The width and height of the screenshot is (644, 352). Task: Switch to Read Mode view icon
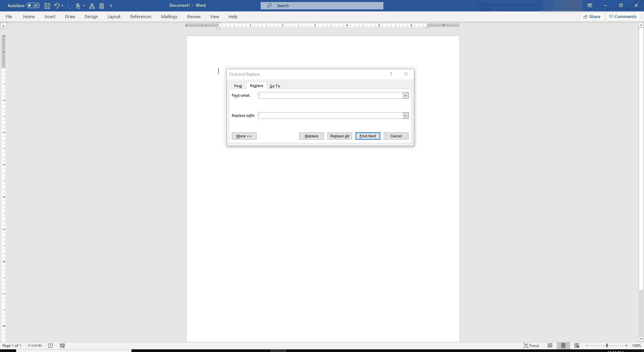click(x=550, y=346)
